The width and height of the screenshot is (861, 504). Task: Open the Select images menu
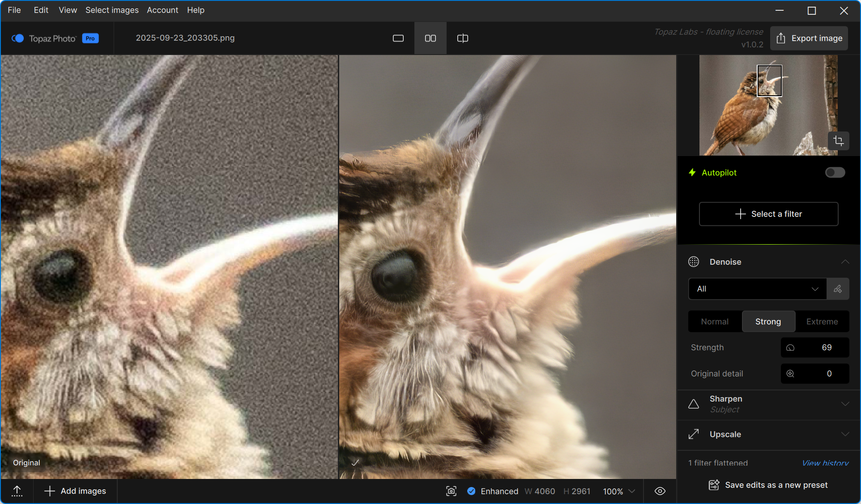[x=112, y=10]
